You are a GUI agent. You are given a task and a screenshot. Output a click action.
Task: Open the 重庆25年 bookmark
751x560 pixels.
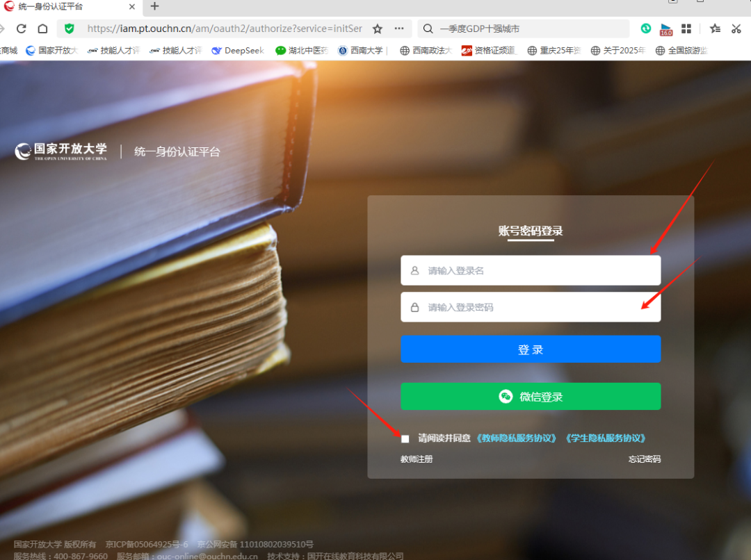coord(554,50)
